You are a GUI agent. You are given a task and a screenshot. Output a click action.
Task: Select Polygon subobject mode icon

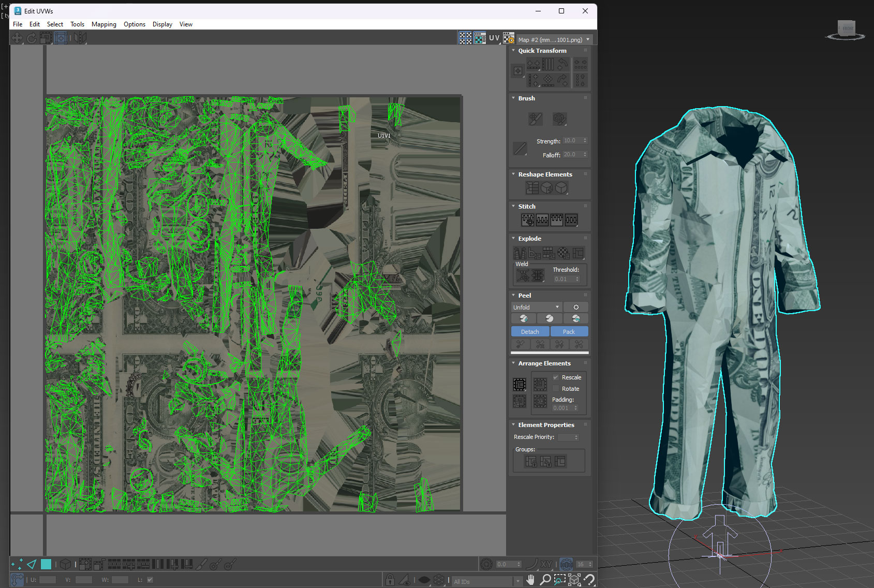coord(46,564)
